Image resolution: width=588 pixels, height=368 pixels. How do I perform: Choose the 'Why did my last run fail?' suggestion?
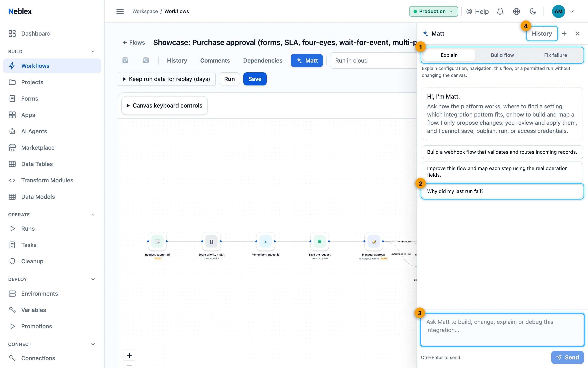502,191
